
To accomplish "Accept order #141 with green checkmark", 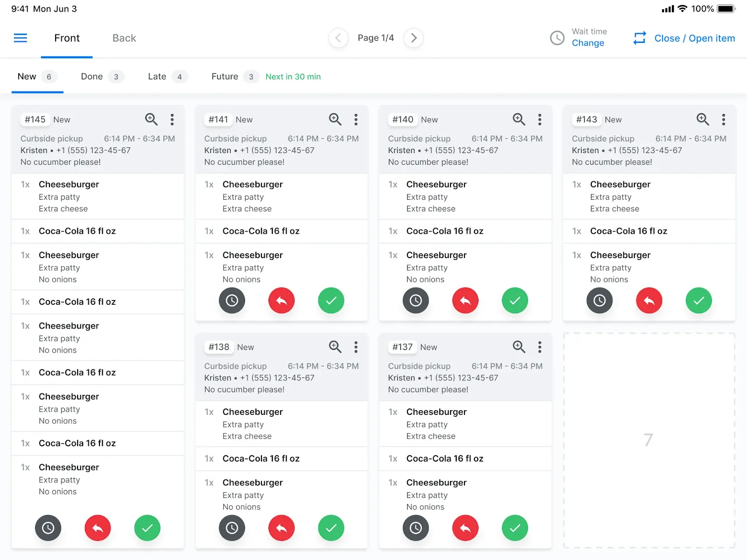I will click(x=331, y=301).
